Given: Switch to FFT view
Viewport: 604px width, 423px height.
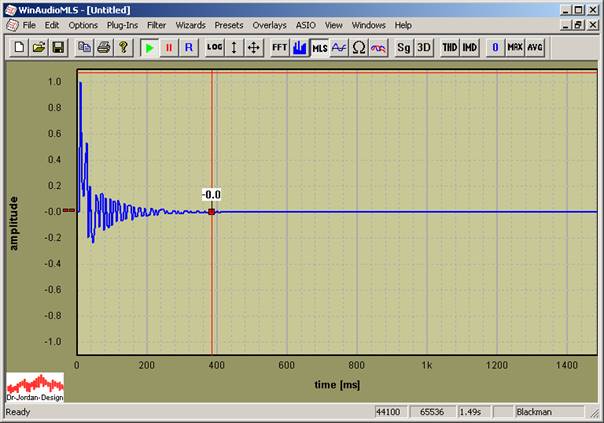Looking at the screenshot, I should [x=280, y=47].
